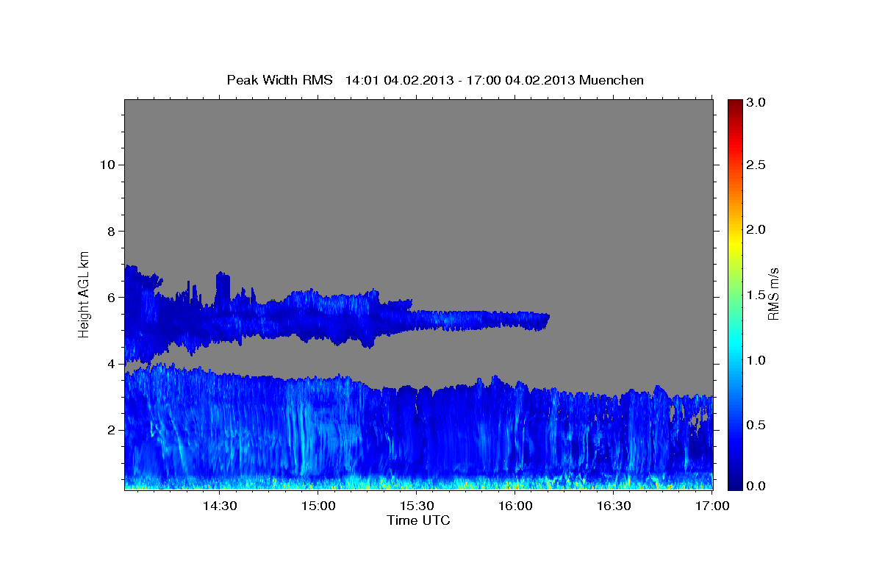Click the colorbar value 1.5
The width and height of the screenshot is (882, 588).
coord(758,295)
